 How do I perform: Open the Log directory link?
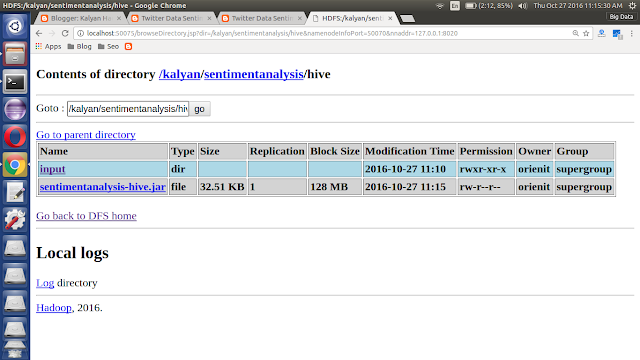45,283
